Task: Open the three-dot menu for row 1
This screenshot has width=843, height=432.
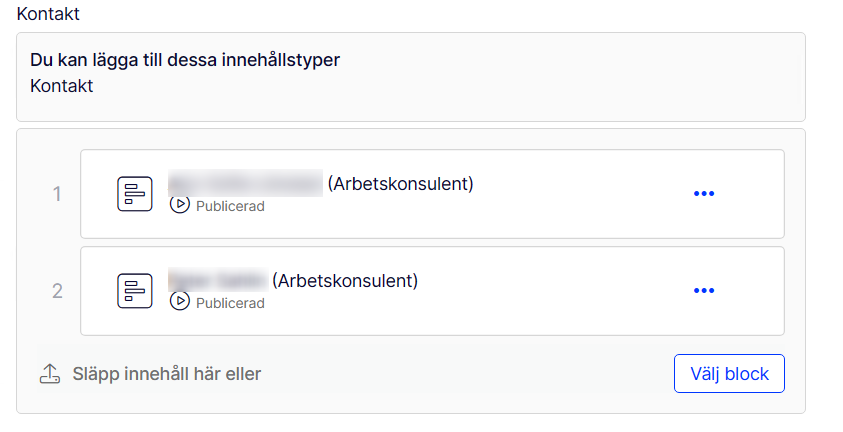Action: 704,193
